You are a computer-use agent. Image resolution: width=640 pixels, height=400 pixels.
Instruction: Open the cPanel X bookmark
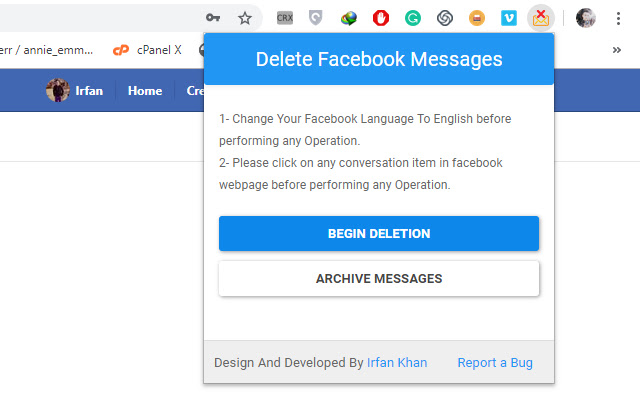[x=147, y=50]
